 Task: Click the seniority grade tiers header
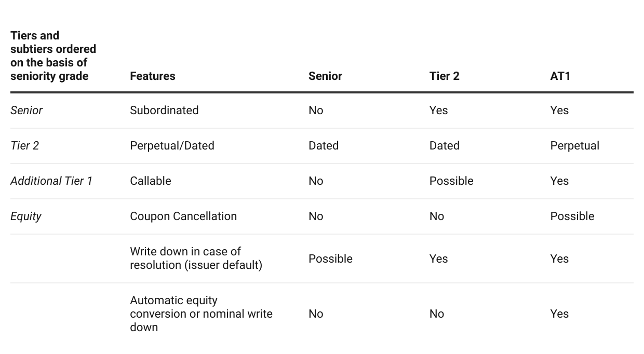53,56
